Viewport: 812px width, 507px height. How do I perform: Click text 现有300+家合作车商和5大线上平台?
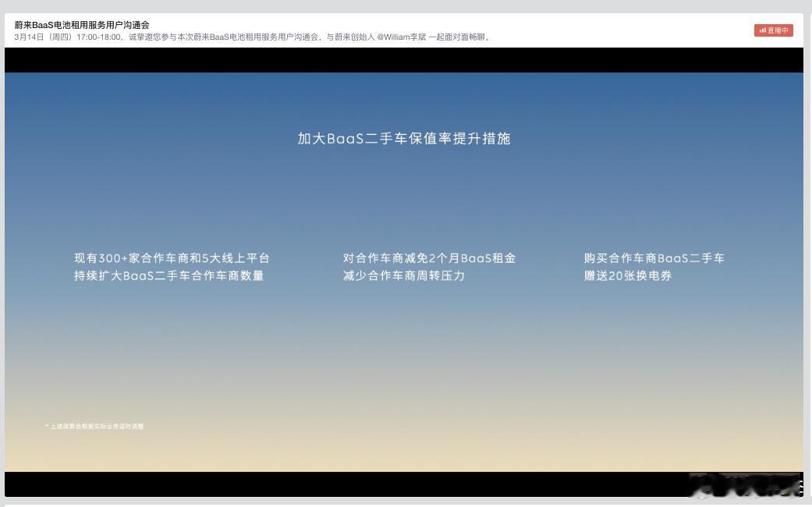(172, 258)
